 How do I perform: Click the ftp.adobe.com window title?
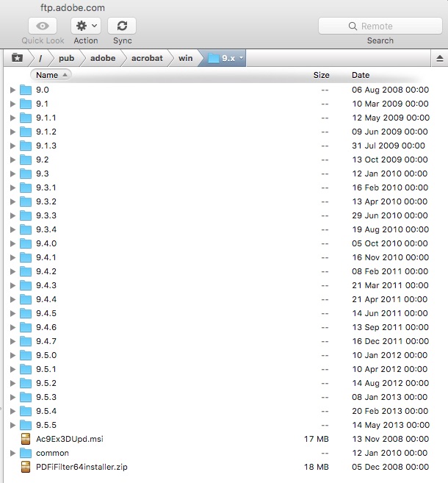tap(73, 7)
